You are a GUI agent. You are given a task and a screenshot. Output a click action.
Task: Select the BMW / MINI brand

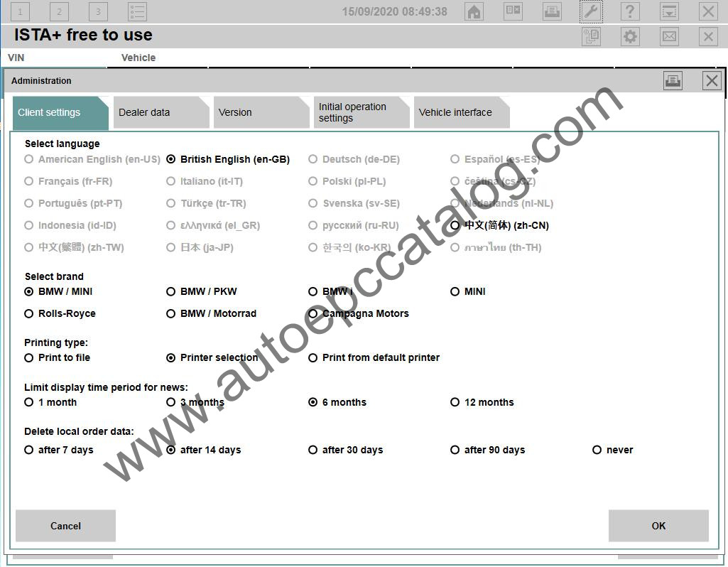pyautogui.click(x=58, y=291)
